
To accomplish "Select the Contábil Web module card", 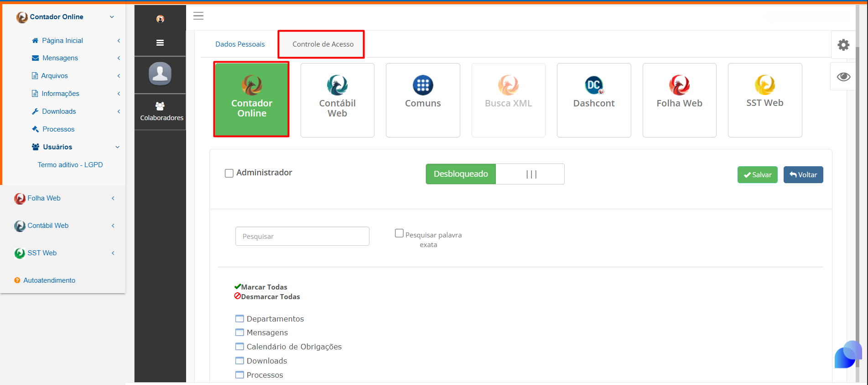I will 338,100.
